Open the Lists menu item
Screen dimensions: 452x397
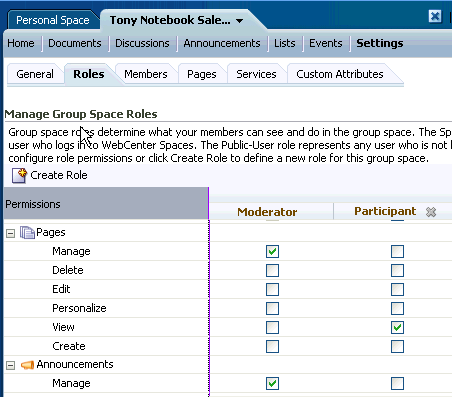point(285,43)
